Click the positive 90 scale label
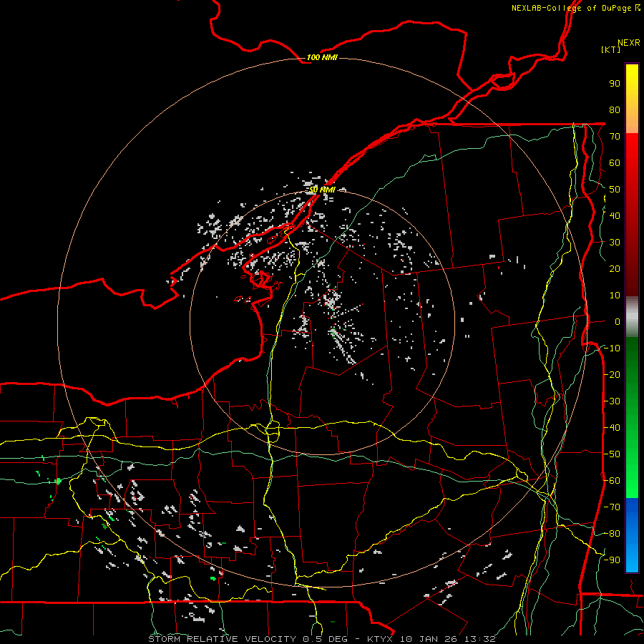 click(615, 84)
